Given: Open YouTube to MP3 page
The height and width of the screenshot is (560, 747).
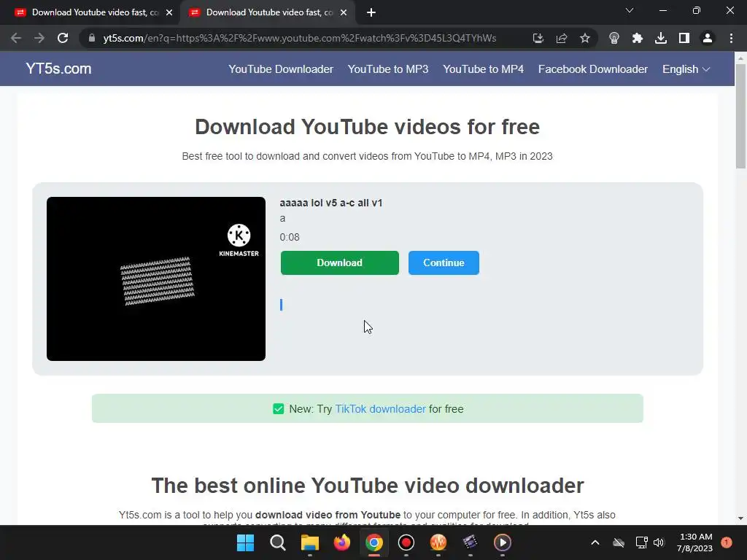Looking at the screenshot, I should [x=388, y=69].
